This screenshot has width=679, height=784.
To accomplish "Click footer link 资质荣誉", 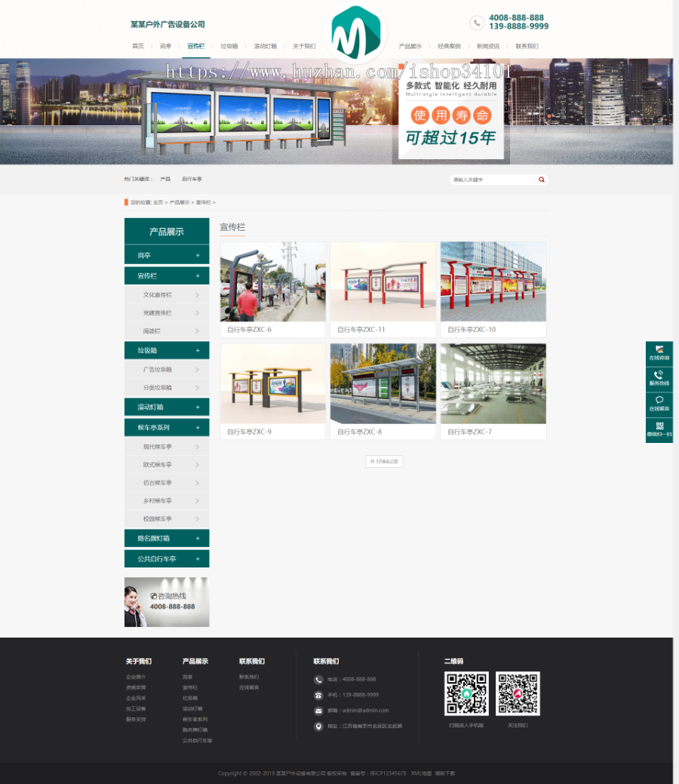I will pos(136,687).
